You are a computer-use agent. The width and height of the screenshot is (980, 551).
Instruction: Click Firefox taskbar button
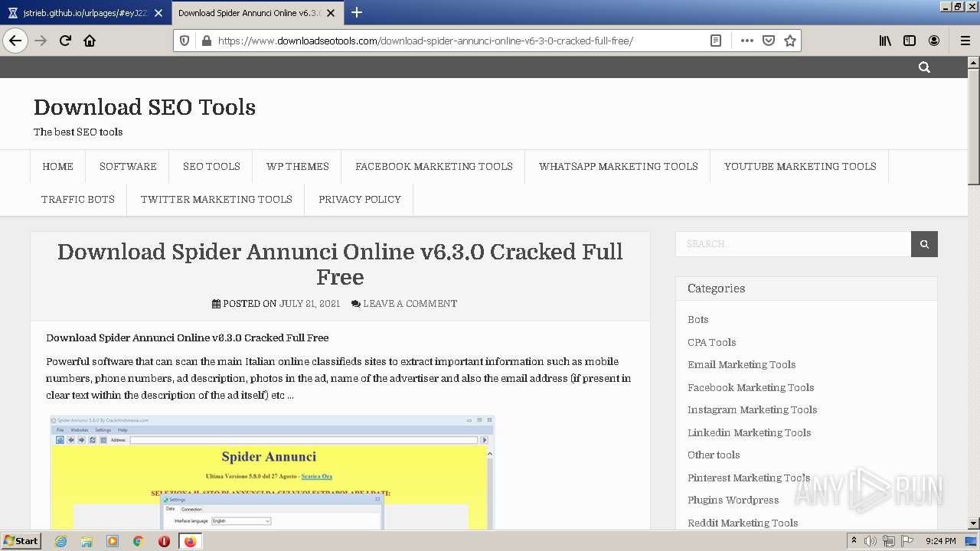pos(190,541)
